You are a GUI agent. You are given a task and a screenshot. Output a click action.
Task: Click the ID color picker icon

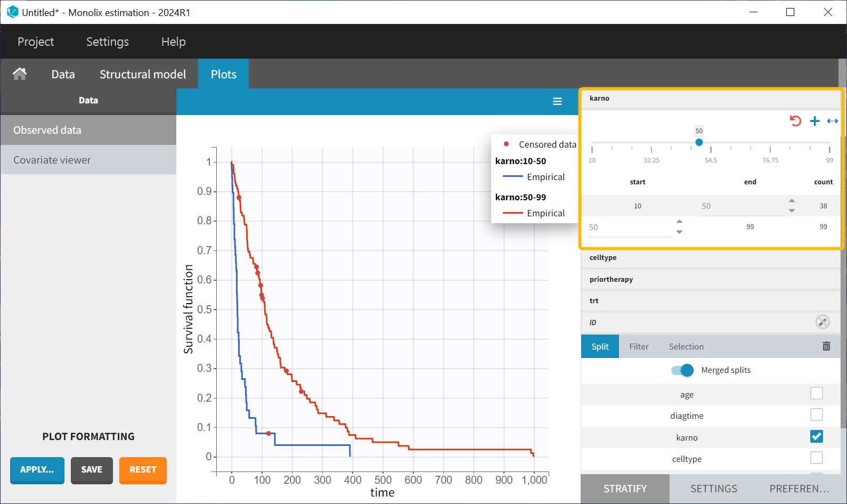(x=822, y=322)
